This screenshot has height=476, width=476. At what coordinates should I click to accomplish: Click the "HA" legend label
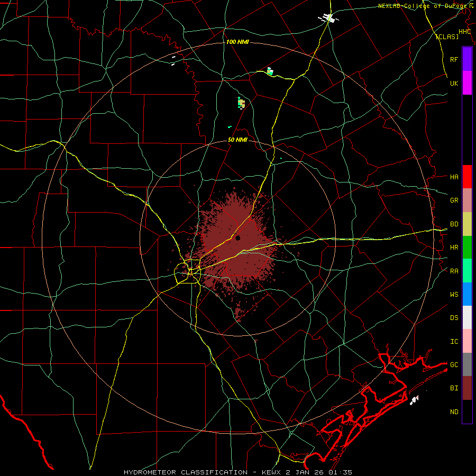pyautogui.click(x=454, y=177)
